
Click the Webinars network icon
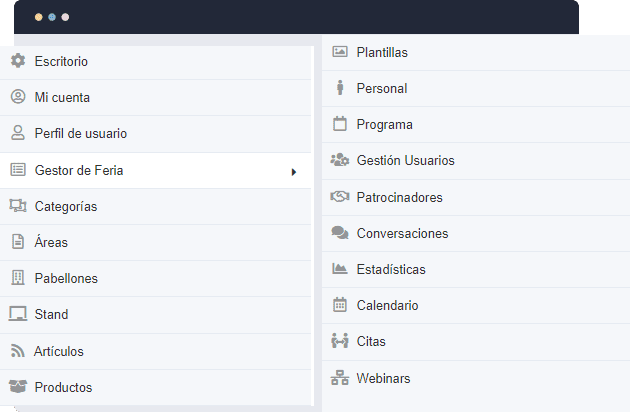(339, 378)
